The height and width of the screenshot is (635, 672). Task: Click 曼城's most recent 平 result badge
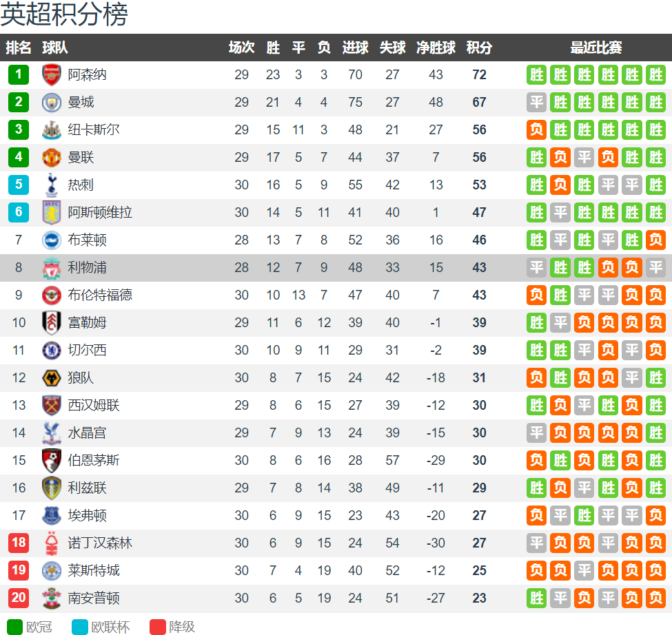(x=536, y=103)
